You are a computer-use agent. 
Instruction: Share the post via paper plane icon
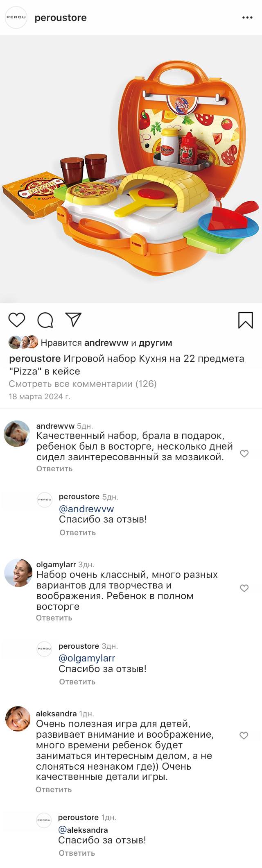74,320
